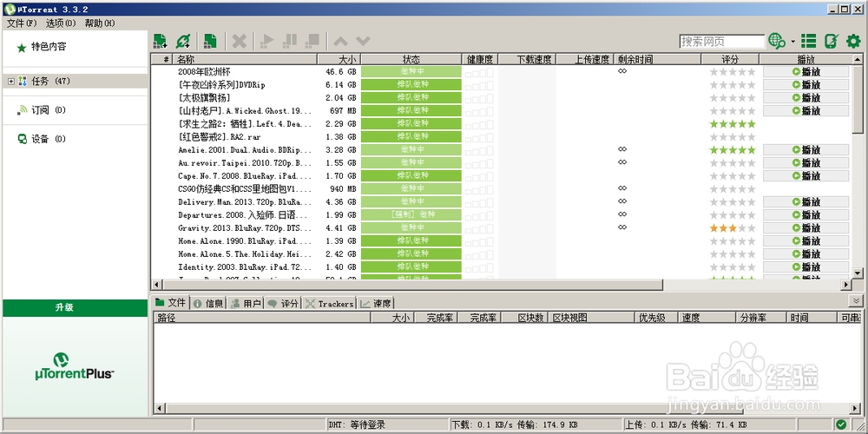Image resolution: width=868 pixels, height=434 pixels.
Task: Click rating stars for 2008年欧洲杯
Action: (x=733, y=72)
